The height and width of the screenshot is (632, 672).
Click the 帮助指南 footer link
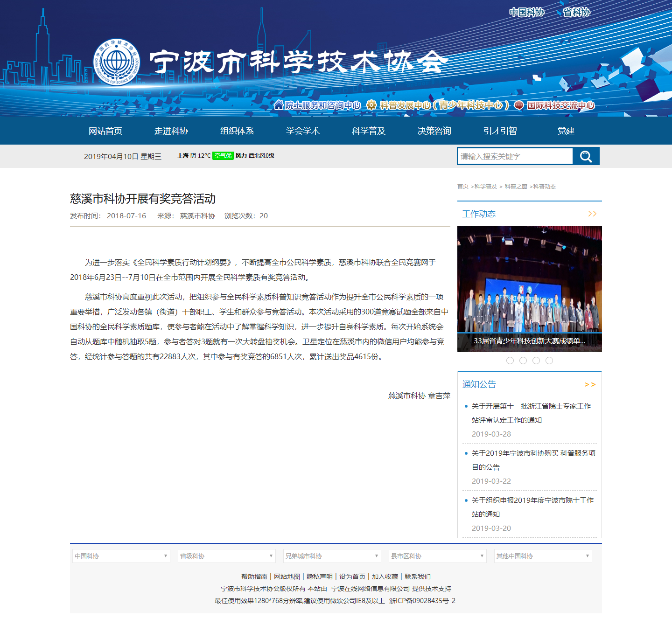pyautogui.click(x=254, y=577)
